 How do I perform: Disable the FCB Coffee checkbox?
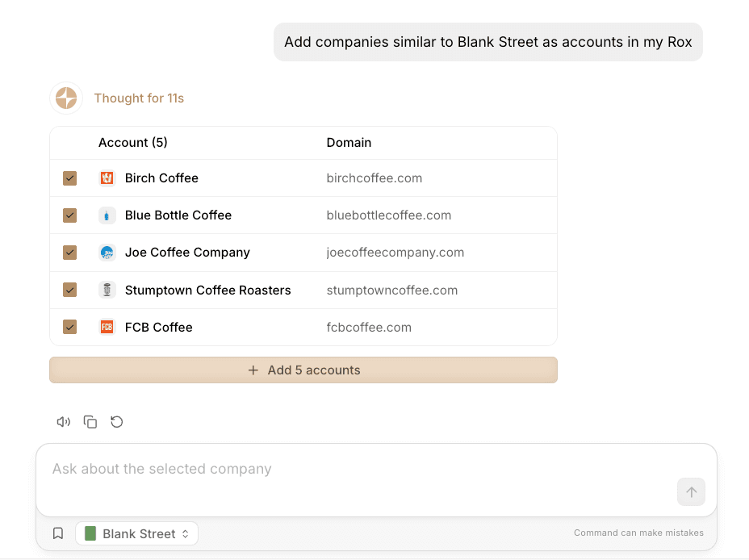coord(70,327)
